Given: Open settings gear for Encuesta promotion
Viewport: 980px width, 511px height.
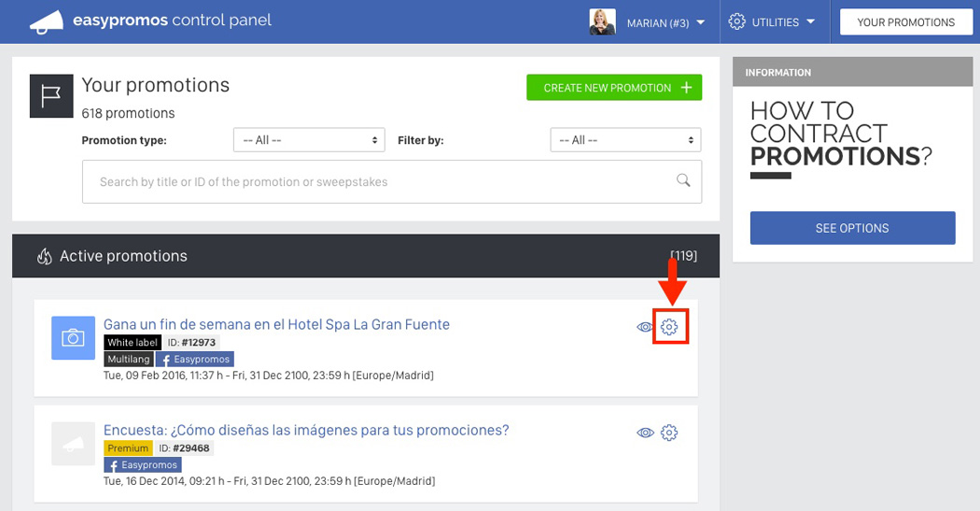Looking at the screenshot, I should pos(669,433).
